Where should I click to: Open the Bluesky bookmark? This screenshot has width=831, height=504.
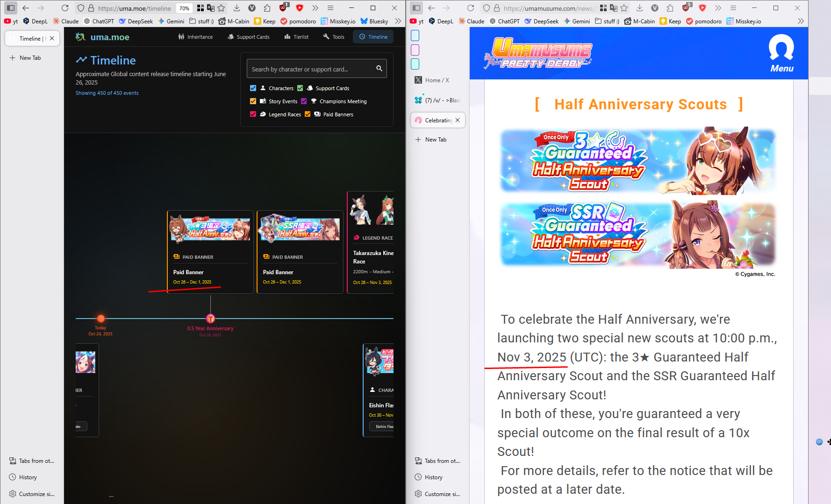click(x=374, y=21)
